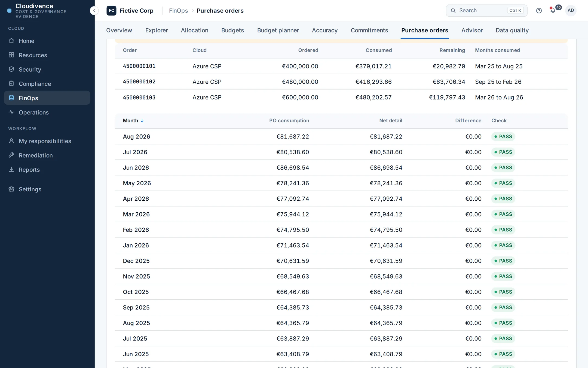Click the Reports download icon
Screen dimensions: 588x368
coord(11,170)
